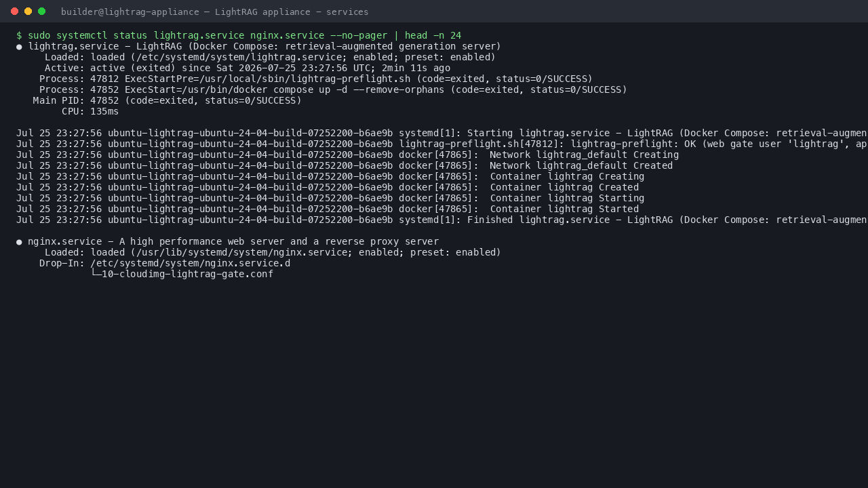Click the ExecStartPre lightrag-preflight.sh process line
Image resolution: width=868 pixels, height=488 pixels.
coord(316,79)
